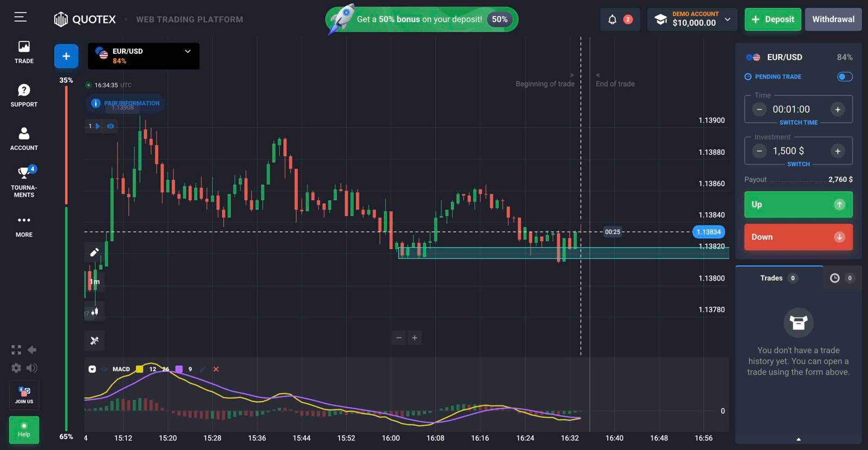Viewport: 868px width, 450px height.
Task: Open trade history clock tab
Action: (x=842, y=278)
